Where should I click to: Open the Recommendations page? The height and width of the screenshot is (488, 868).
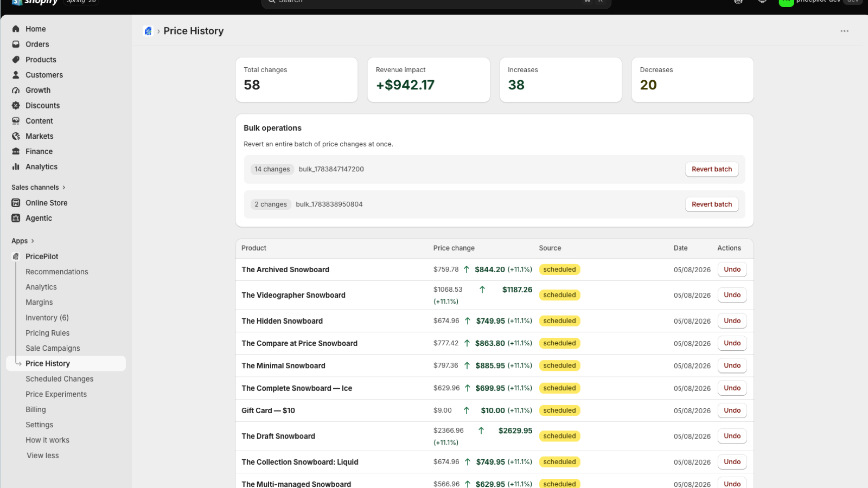[57, 272]
